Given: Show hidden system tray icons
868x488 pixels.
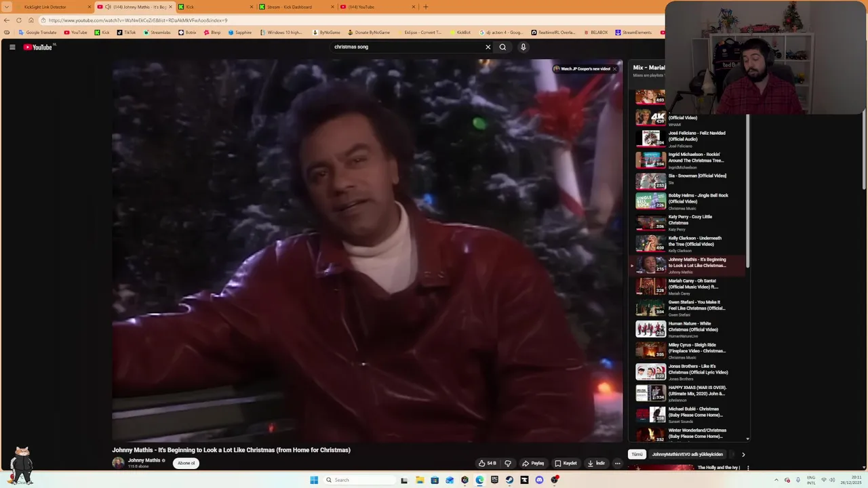Looking at the screenshot, I should (x=776, y=480).
